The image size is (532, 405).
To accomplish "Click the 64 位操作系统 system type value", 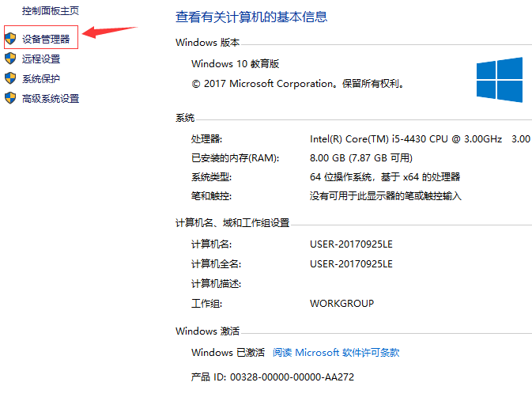I will [x=384, y=176].
